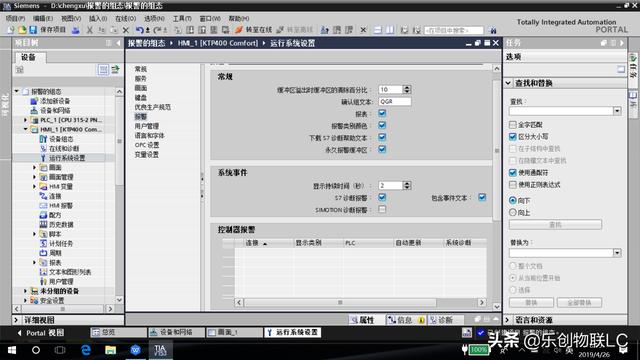The image size is (640, 360).
Task: Click the 确认组文本 input field
Action: 395,101
